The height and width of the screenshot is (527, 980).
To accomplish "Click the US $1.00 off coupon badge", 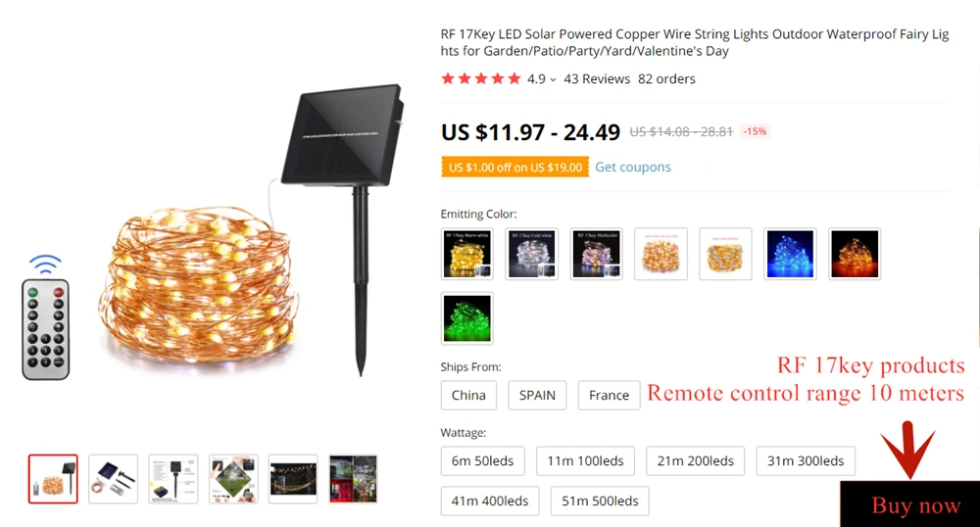I will click(x=515, y=167).
